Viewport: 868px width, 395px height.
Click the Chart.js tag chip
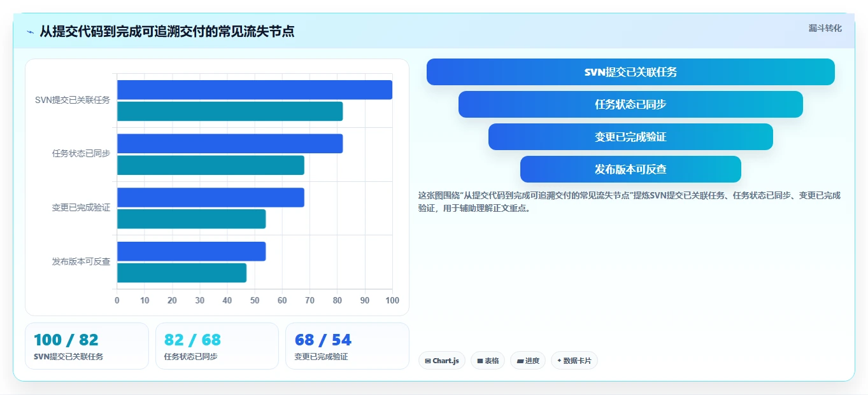442,361
